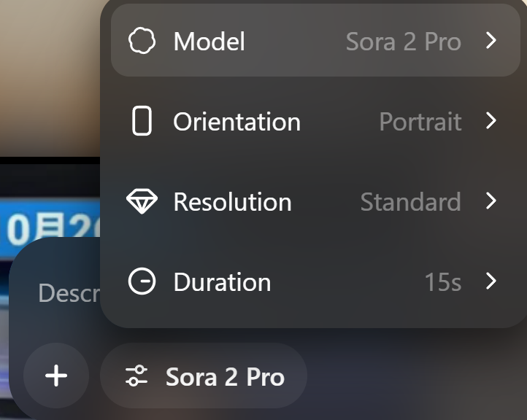Click the sliders settings icon beside Sora 2 Pro
The height and width of the screenshot is (420, 527).
pyautogui.click(x=136, y=376)
